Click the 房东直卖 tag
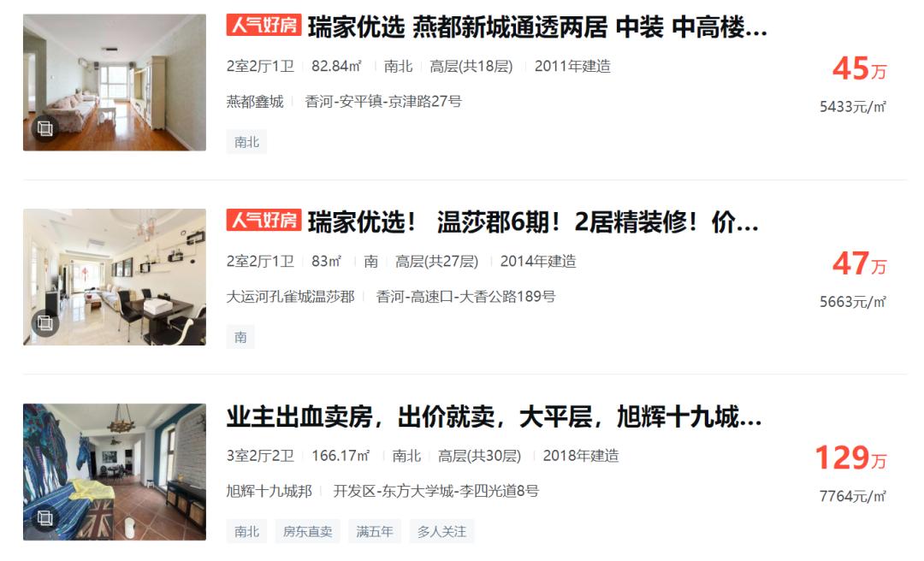The height and width of the screenshot is (561, 924). tap(308, 532)
